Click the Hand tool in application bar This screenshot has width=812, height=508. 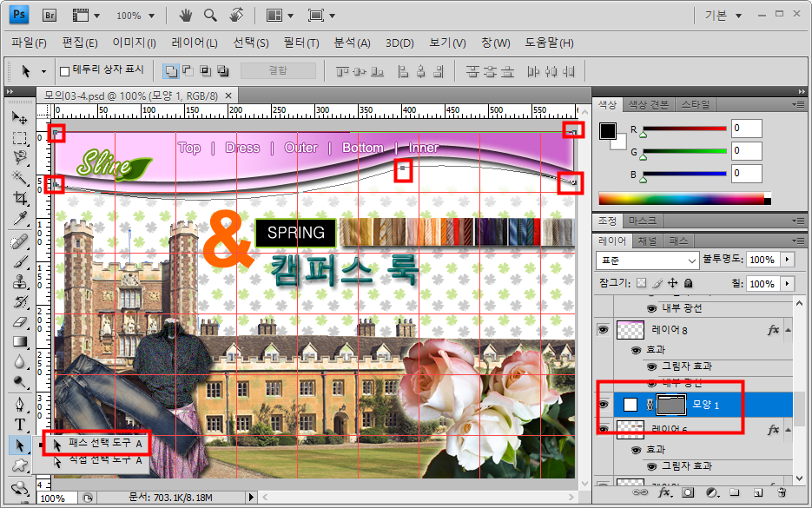point(185,15)
